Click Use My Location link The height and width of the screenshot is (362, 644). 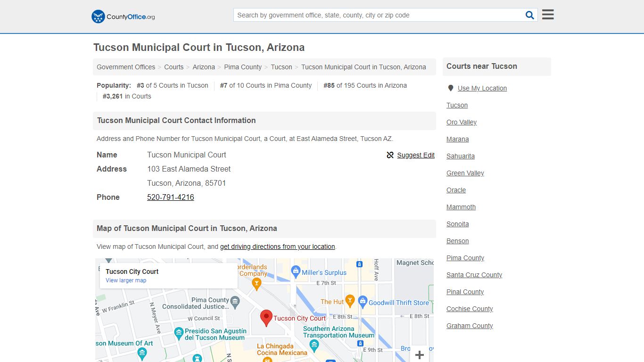(x=482, y=88)
